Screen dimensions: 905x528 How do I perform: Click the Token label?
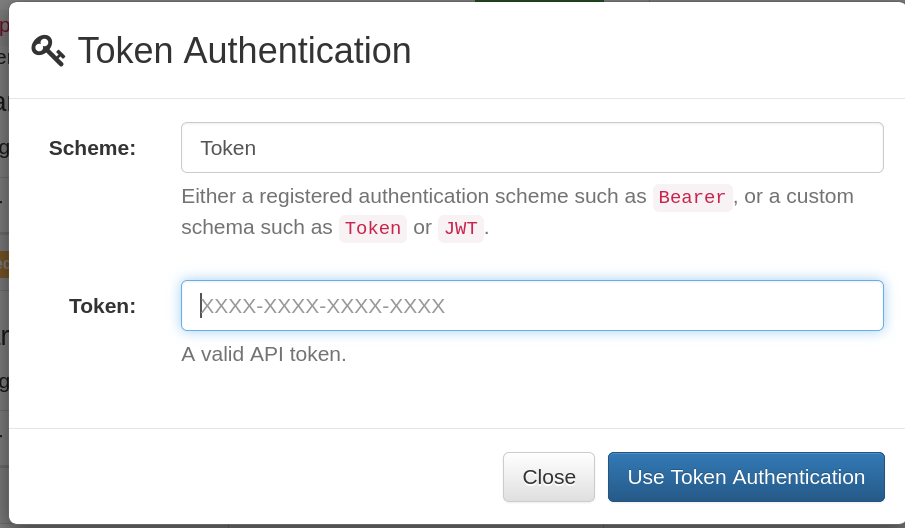(x=102, y=306)
